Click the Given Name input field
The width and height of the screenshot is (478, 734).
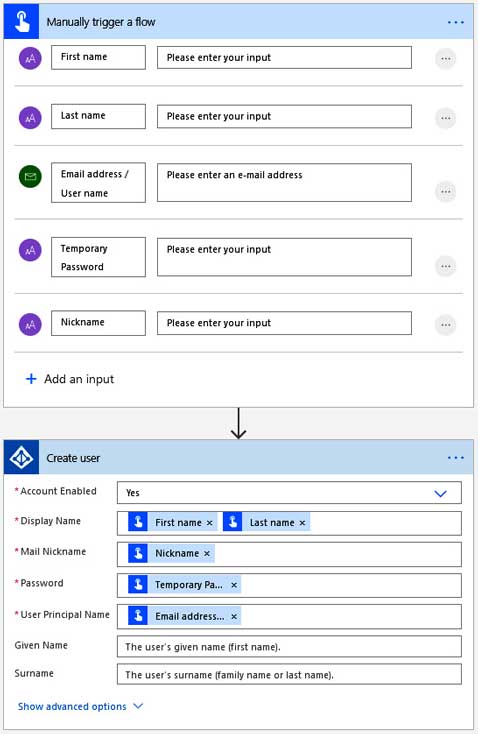point(289,646)
